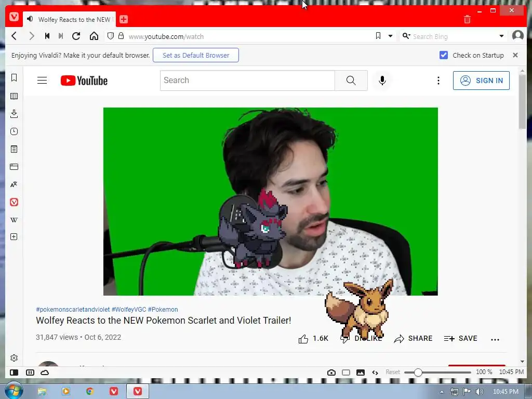Click the rewind history button
This screenshot has height=399, width=532.
click(47, 36)
